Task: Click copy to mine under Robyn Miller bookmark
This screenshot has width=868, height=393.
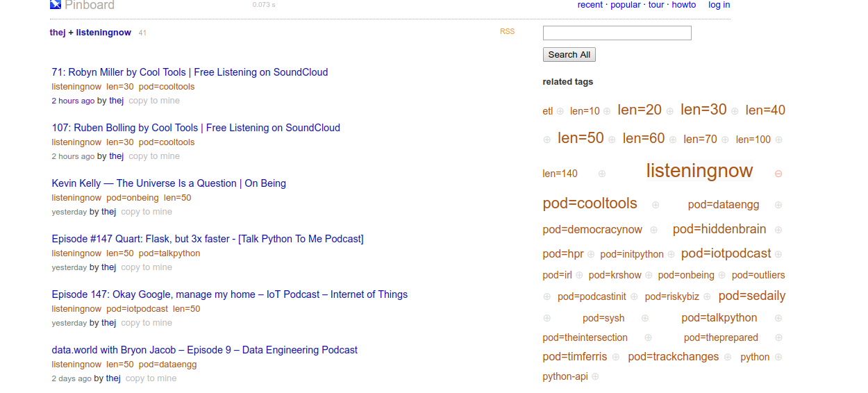Action: coord(154,101)
